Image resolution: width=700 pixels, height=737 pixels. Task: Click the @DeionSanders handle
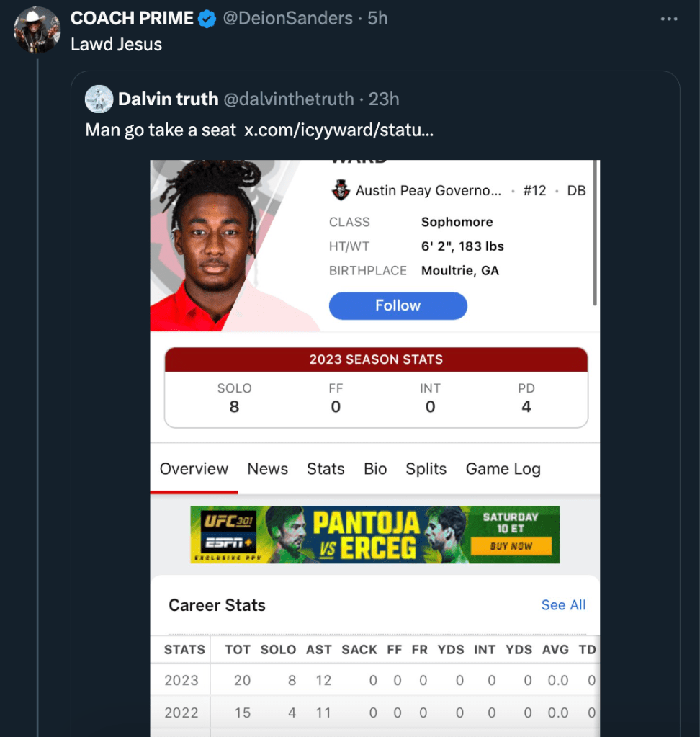[x=288, y=19]
